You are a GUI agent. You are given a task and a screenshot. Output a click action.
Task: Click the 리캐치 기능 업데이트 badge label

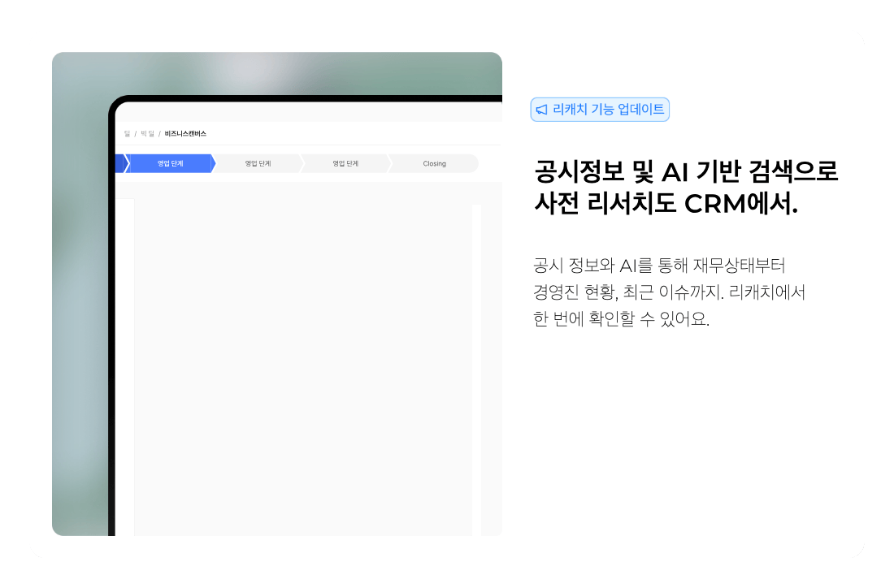(609, 110)
